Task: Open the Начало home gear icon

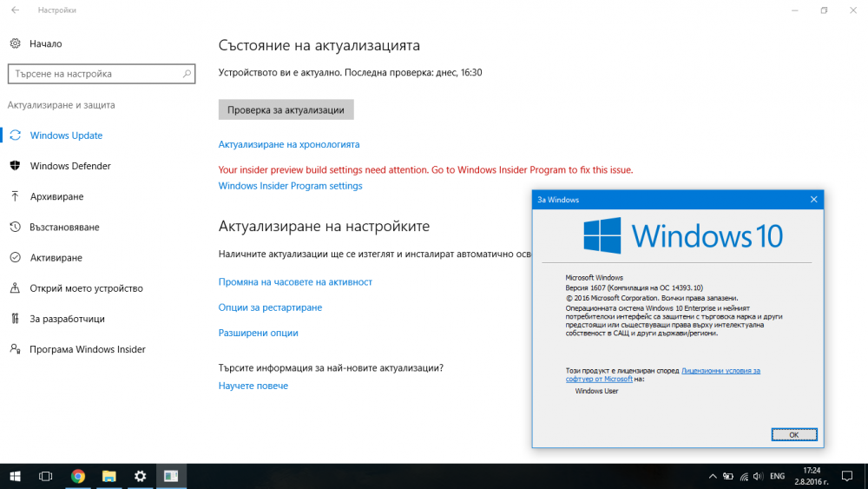Action: coord(16,43)
